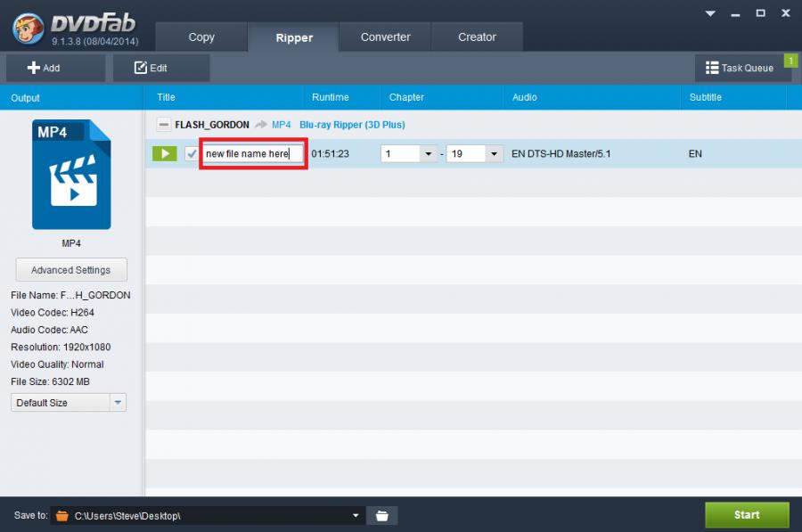This screenshot has height=532, width=802.
Task: Click the FLASH_GORDON source name
Action: click(212, 125)
